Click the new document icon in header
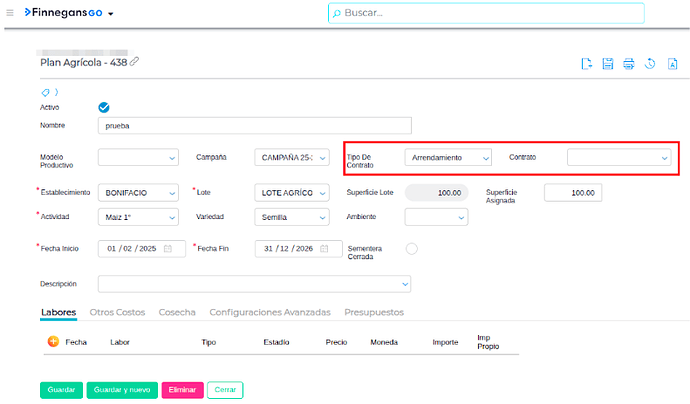This screenshot has height=404, width=690. 587,64
